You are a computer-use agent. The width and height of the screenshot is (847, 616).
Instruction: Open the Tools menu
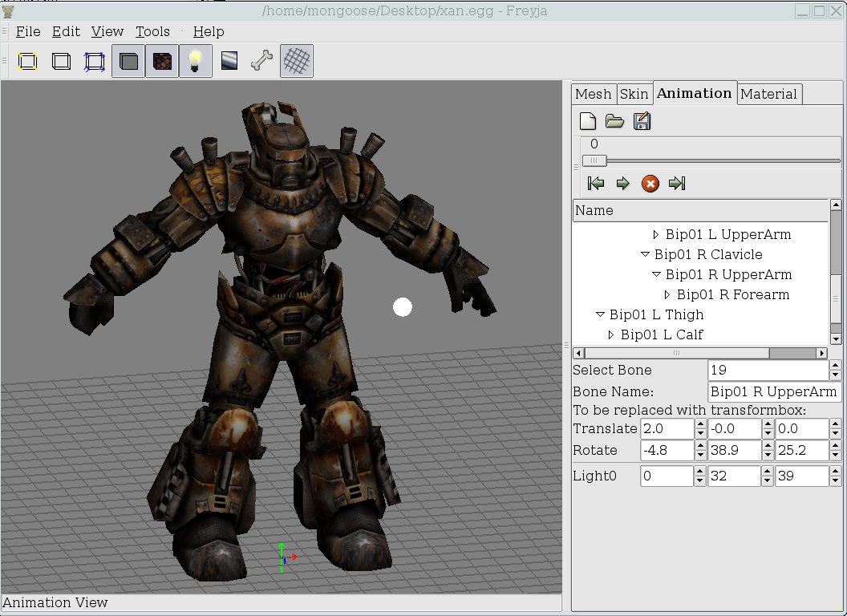(152, 32)
